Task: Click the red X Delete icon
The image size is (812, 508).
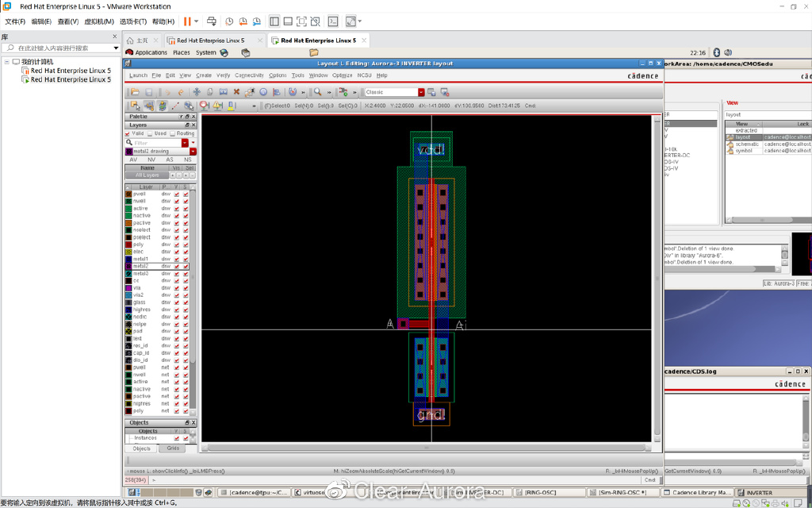Action: [x=236, y=92]
